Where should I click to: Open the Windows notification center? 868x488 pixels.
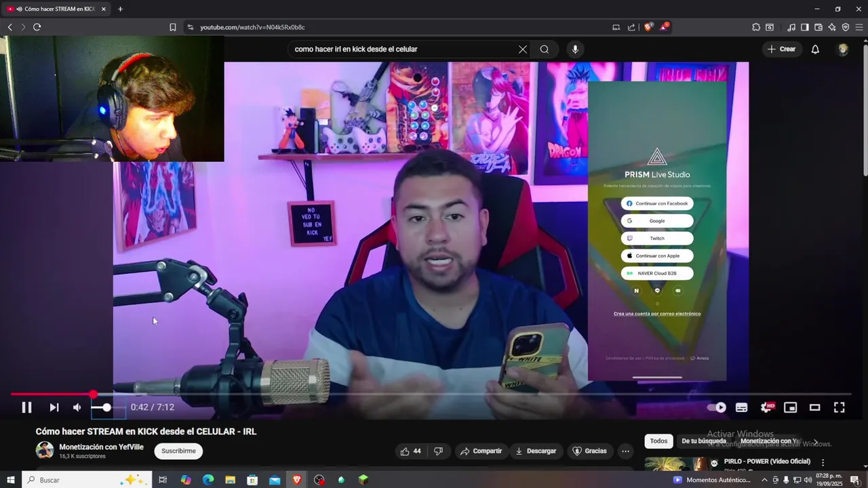click(856, 480)
